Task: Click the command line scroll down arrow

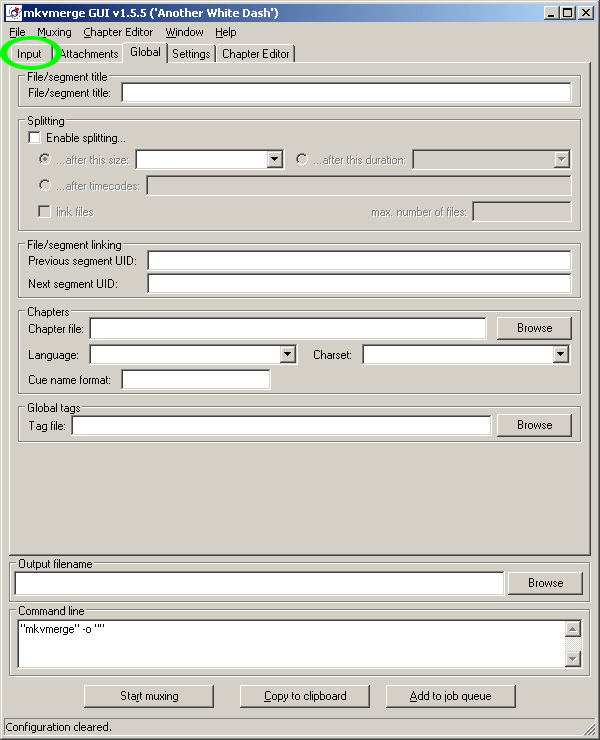Action: (x=573, y=659)
